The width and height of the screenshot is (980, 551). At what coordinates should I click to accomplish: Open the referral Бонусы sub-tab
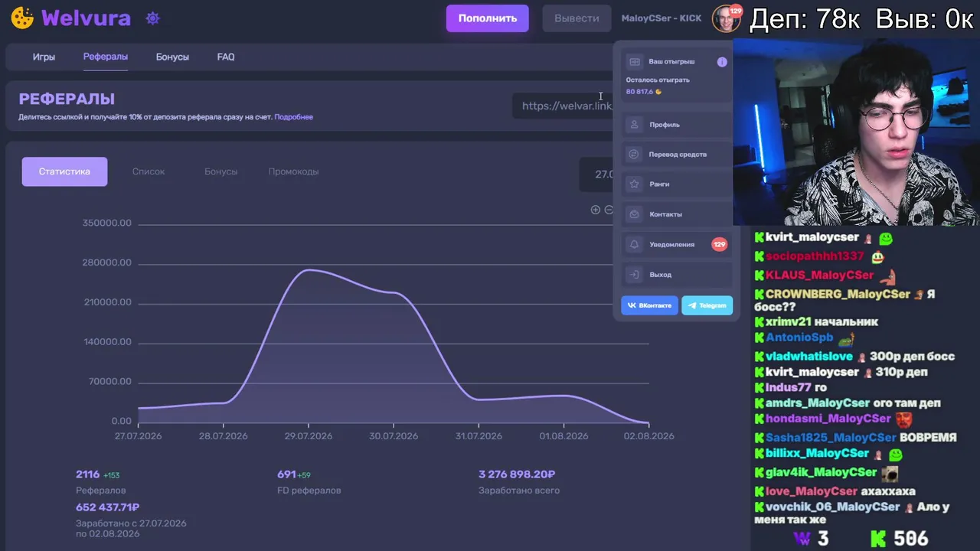[x=221, y=171]
